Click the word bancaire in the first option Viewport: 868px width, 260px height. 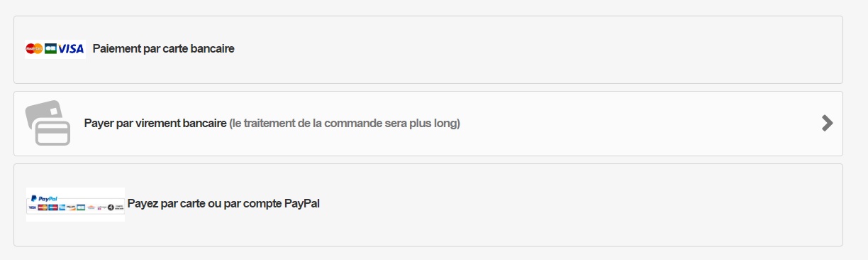[213, 49]
